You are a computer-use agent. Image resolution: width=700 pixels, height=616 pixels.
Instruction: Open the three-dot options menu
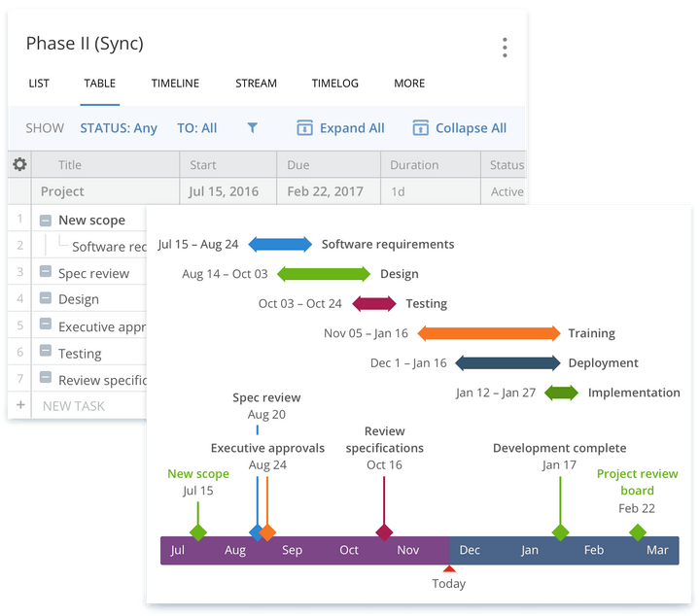(x=505, y=48)
